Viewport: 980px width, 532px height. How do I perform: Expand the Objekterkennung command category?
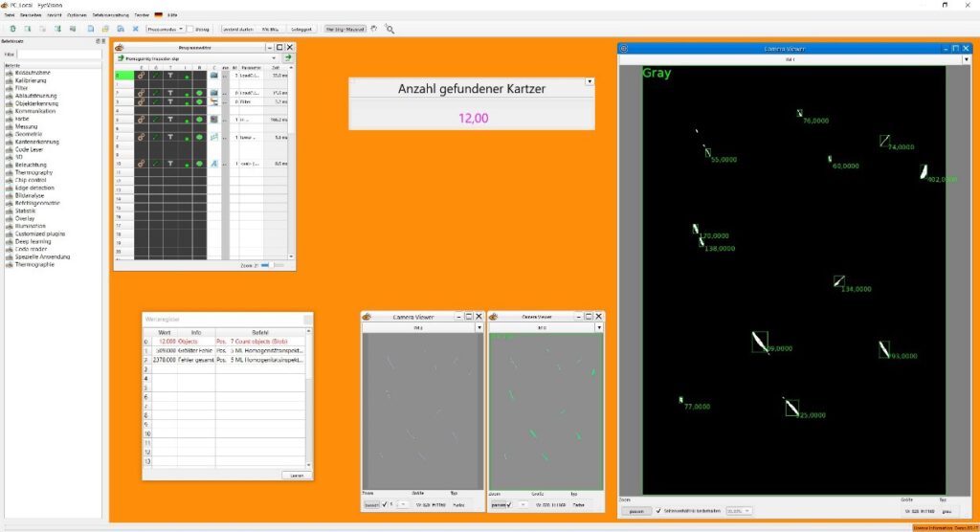(x=36, y=103)
